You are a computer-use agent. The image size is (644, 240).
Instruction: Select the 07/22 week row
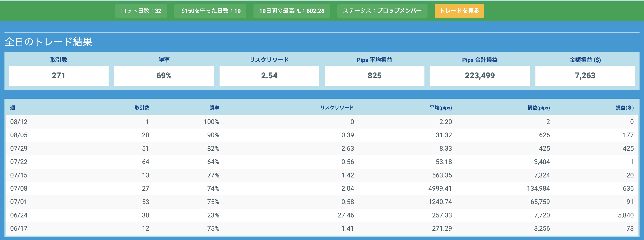322,162
